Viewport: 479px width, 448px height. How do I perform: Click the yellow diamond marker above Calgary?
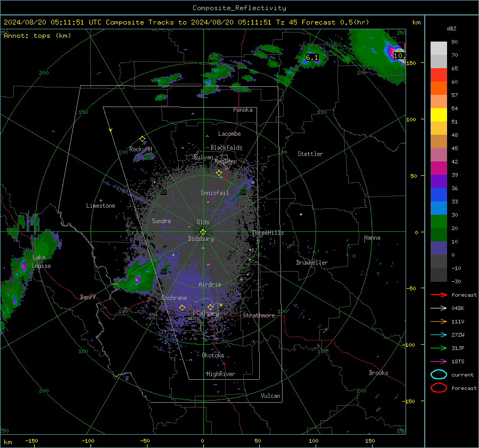pyautogui.click(x=210, y=307)
